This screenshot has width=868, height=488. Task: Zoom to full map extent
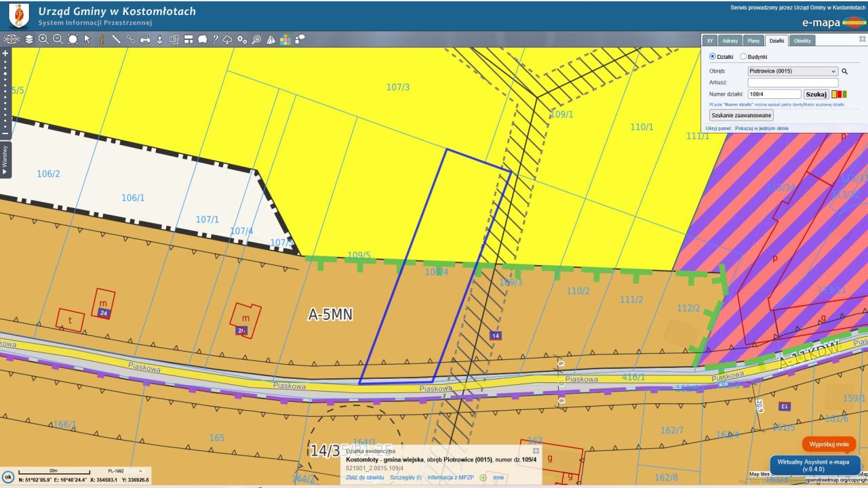click(x=73, y=39)
